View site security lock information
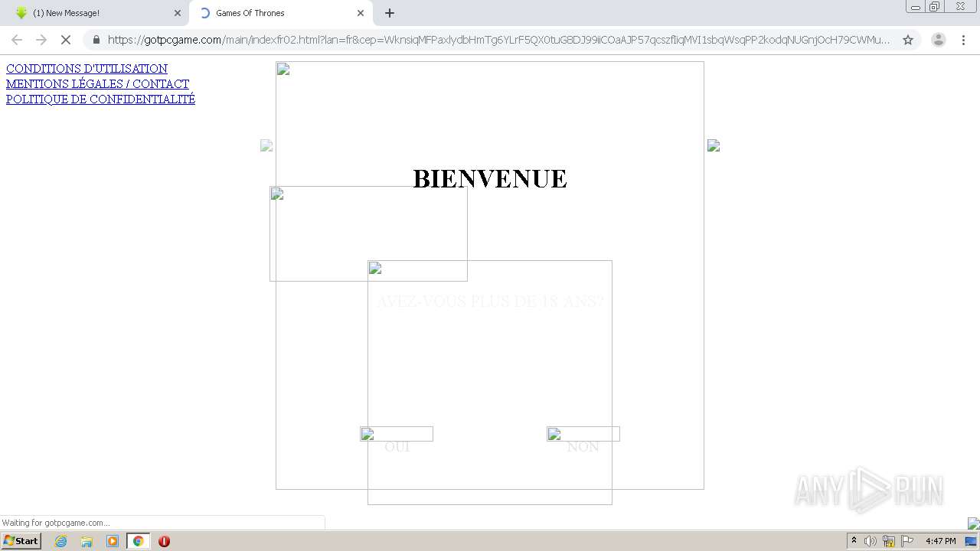 pos(96,40)
